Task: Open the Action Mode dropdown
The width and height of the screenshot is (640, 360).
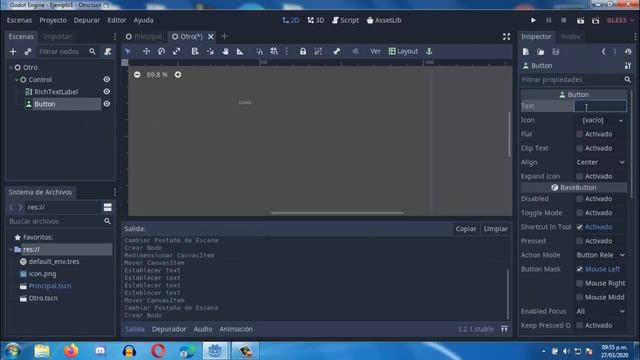Action: [600, 255]
